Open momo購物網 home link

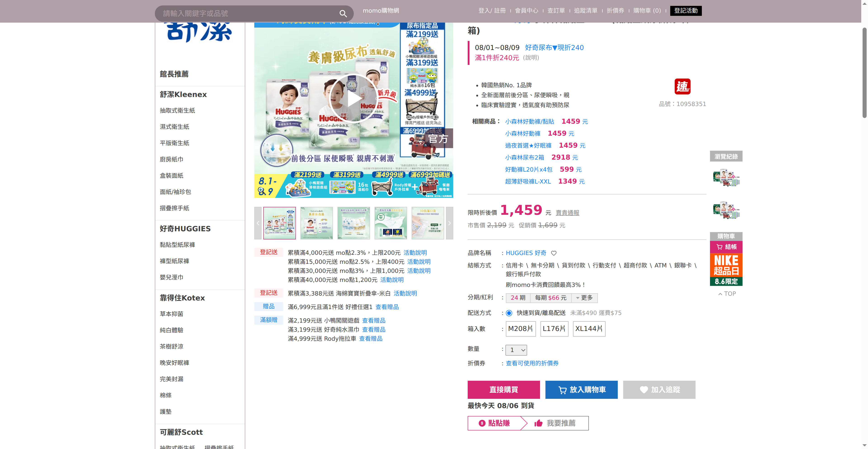point(381,11)
